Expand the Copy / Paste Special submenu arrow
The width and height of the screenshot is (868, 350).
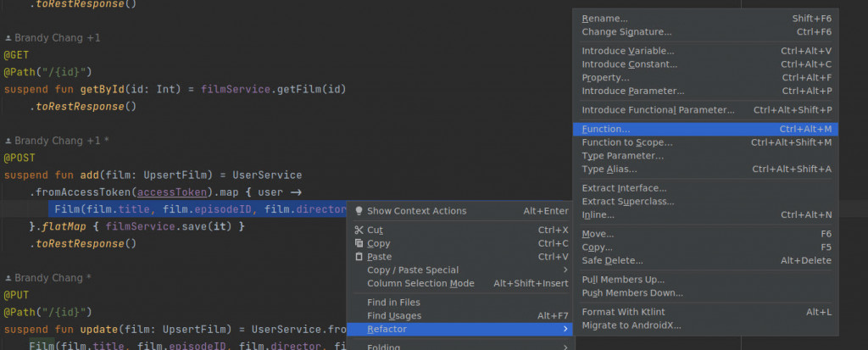click(x=565, y=270)
